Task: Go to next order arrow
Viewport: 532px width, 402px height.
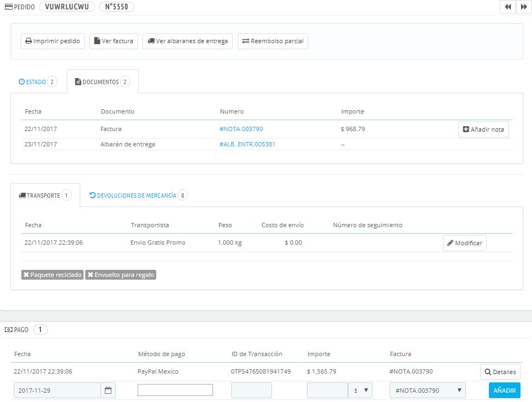Action: click(x=524, y=7)
